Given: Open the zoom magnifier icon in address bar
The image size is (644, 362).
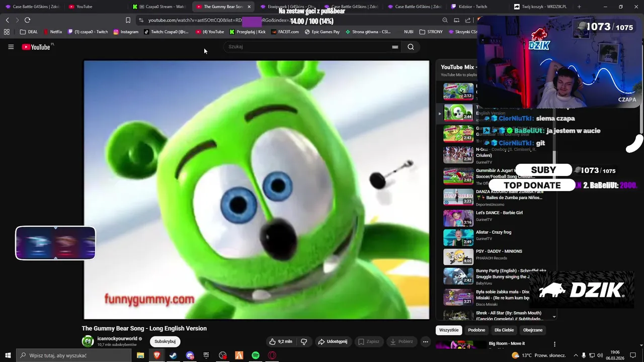Looking at the screenshot, I should coord(445,20).
